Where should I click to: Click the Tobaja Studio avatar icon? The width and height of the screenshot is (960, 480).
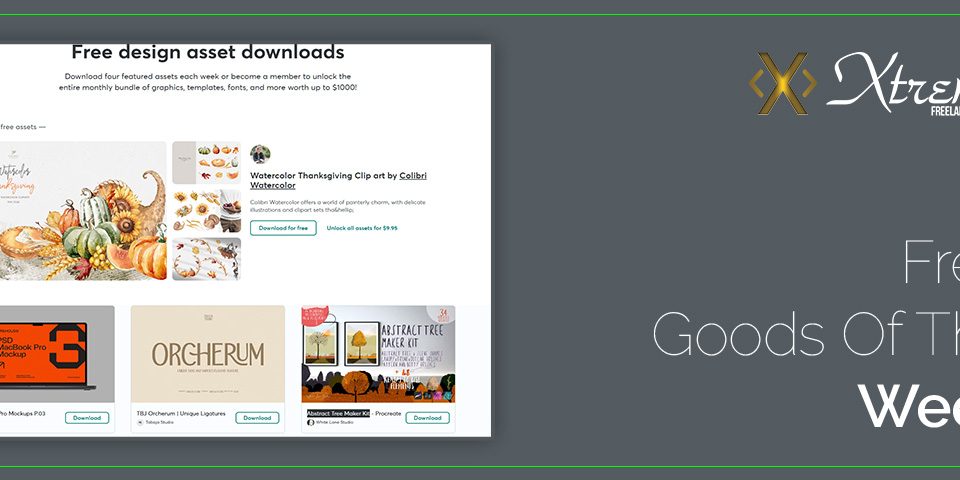tap(140, 422)
